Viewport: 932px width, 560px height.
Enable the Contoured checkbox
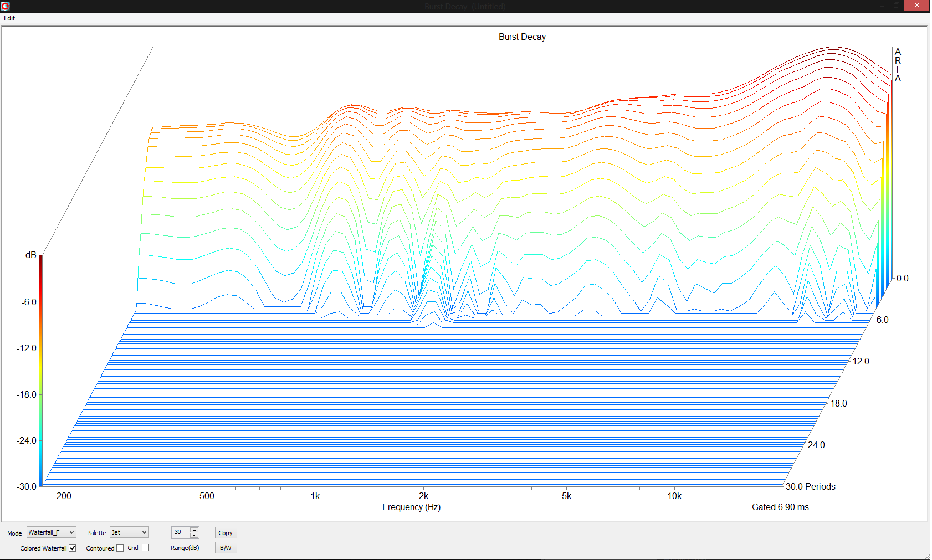[120, 548]
